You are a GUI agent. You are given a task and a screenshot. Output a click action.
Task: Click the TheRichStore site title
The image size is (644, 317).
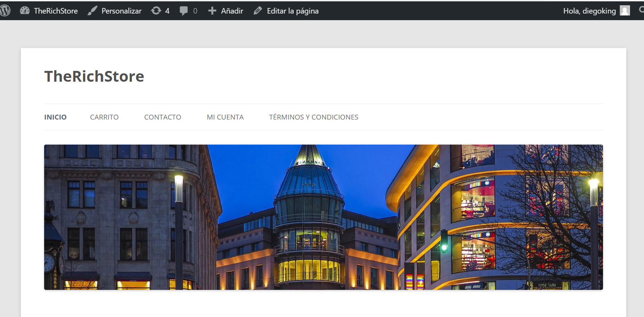pyautogui.click(x=94, y=76)
